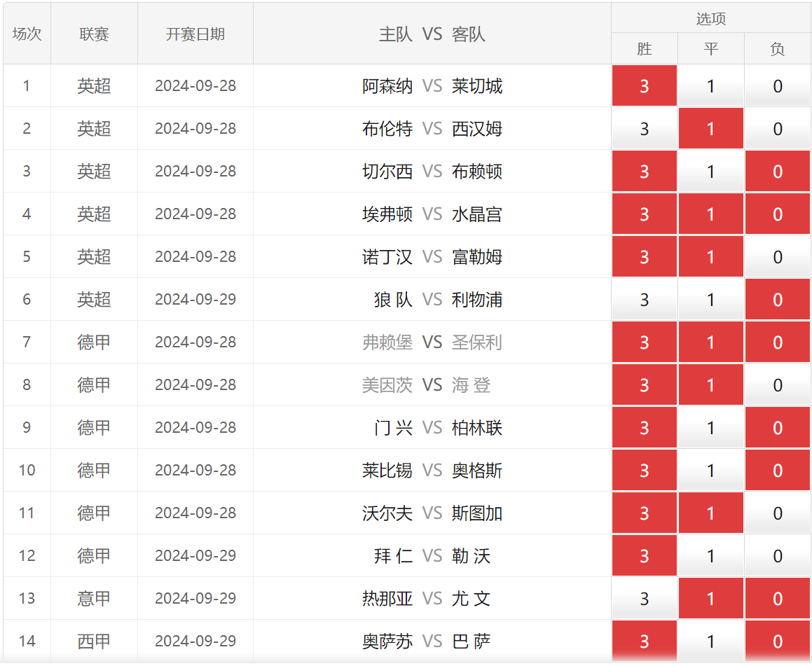Select draw option 1 for 阿森纳 vs 莱切城
This screenshot has width=812, height=666.
[710, 86]
